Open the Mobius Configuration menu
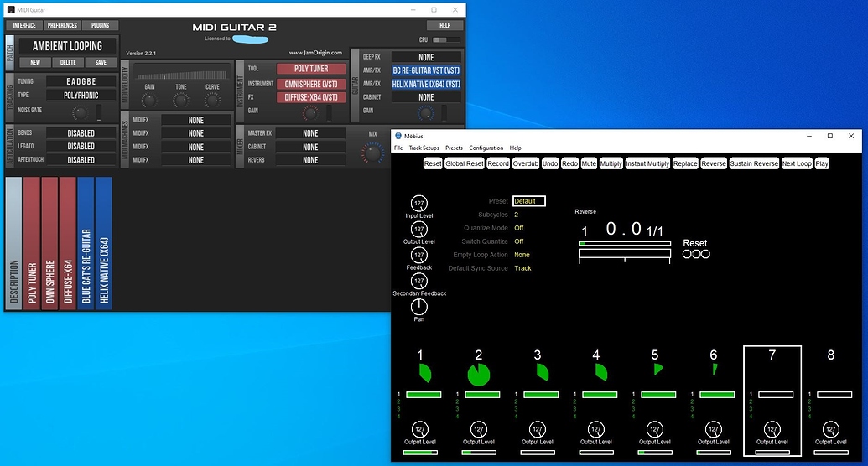868x466 pixels. 486,148
